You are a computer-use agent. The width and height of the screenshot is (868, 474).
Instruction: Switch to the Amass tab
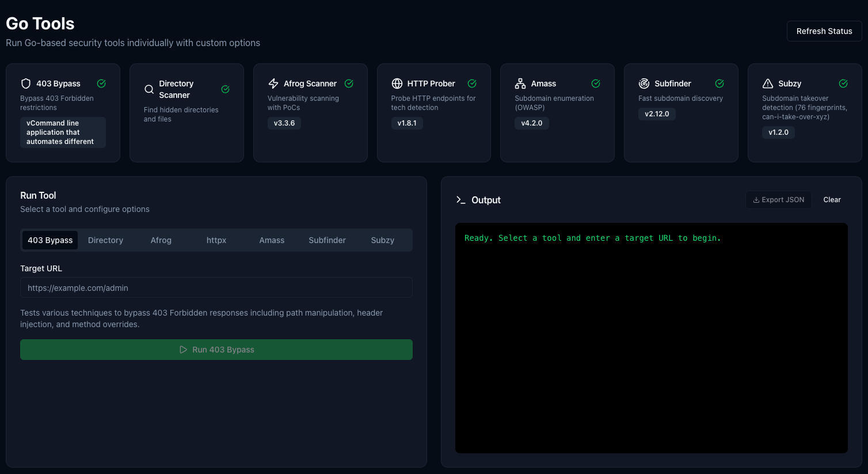272,240
